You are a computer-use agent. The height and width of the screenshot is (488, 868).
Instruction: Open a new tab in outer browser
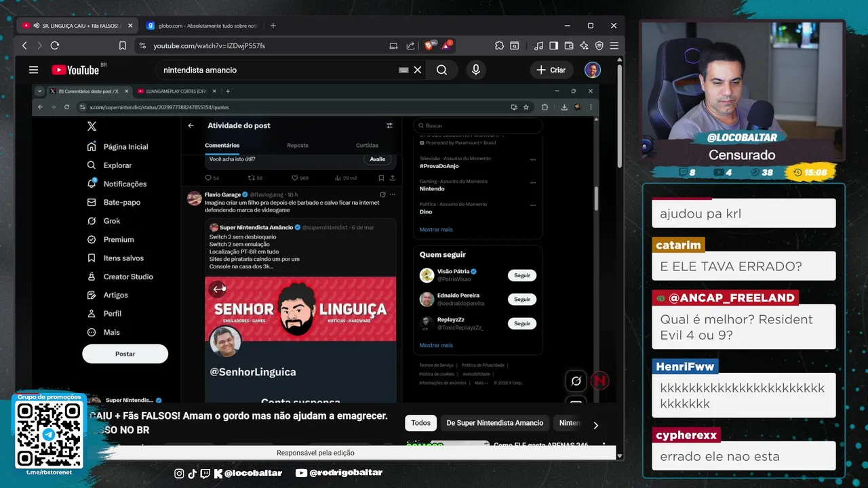click(273, 26)
